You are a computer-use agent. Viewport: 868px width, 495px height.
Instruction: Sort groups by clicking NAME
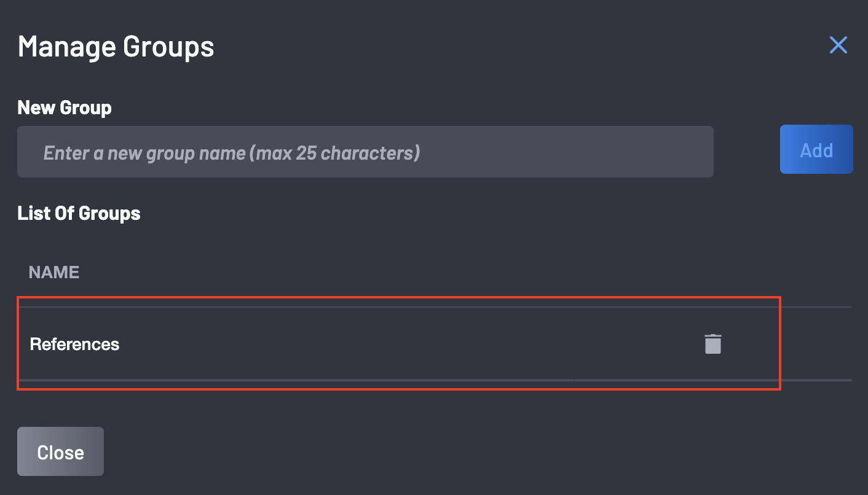54,273
